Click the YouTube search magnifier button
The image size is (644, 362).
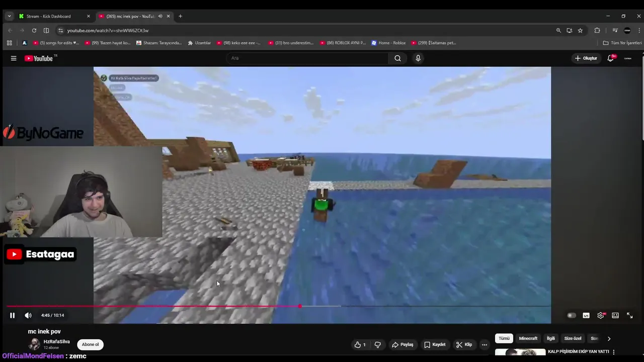click(397, 58)
